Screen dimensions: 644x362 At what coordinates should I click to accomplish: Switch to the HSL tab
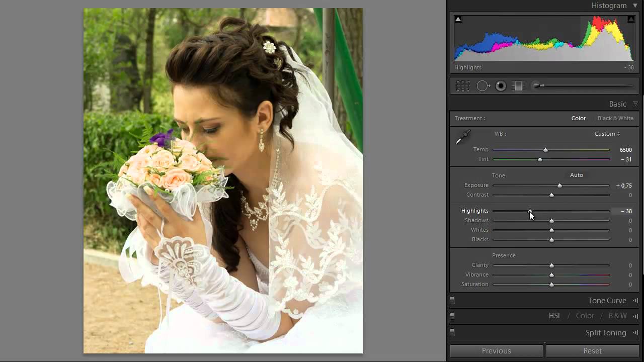coord(555,316)
